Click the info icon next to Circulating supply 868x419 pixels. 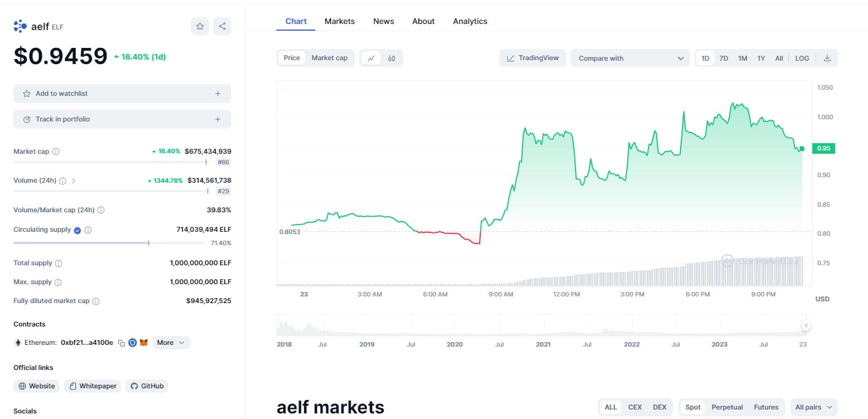(x=88, y=230)
